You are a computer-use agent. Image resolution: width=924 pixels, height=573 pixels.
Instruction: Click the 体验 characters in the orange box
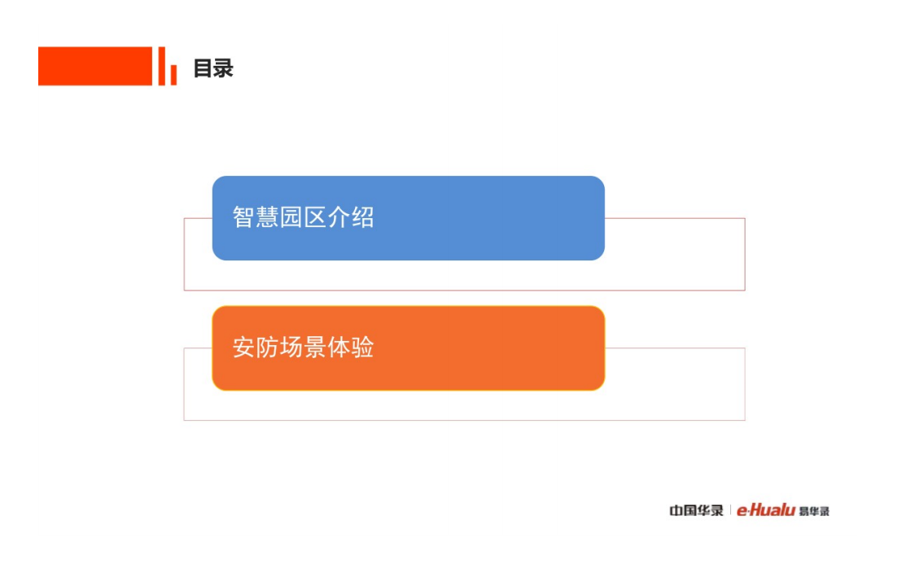tap(351, 348)
